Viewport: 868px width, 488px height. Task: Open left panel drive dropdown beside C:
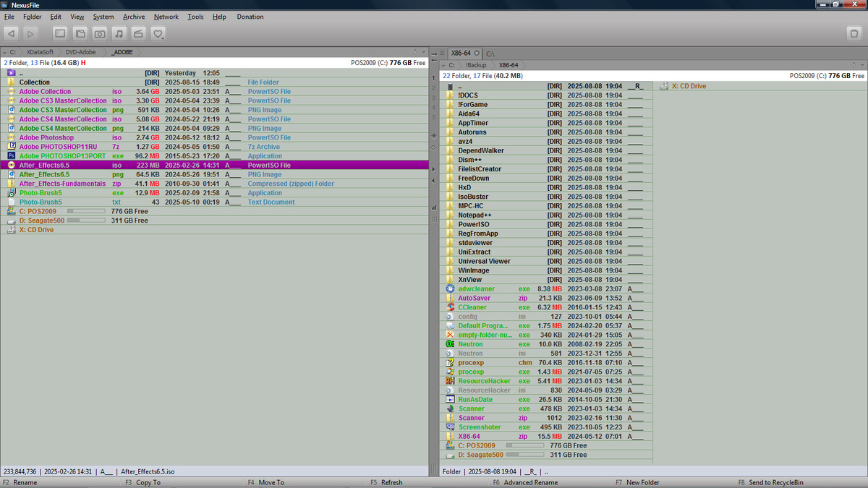tap(4, 53)
